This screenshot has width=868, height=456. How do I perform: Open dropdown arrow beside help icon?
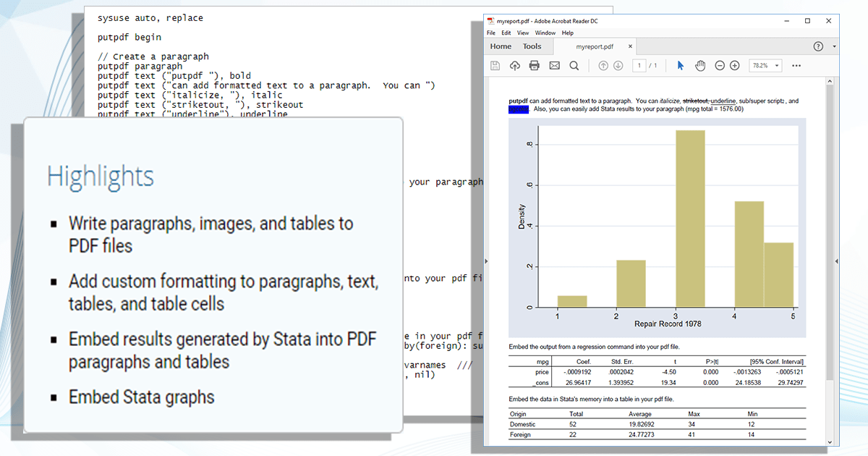(x=834, y=46)
